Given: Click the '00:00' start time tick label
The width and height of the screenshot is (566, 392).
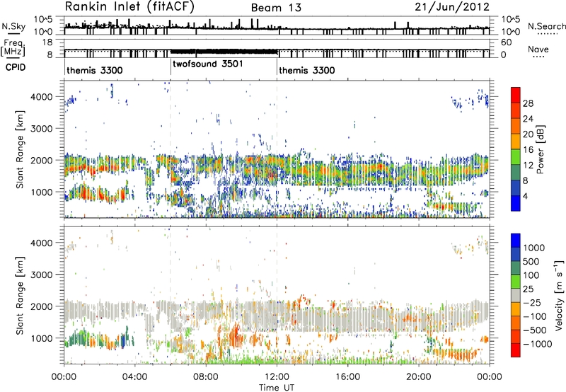Looking at the screenshot, I should [x=64, y=377].
